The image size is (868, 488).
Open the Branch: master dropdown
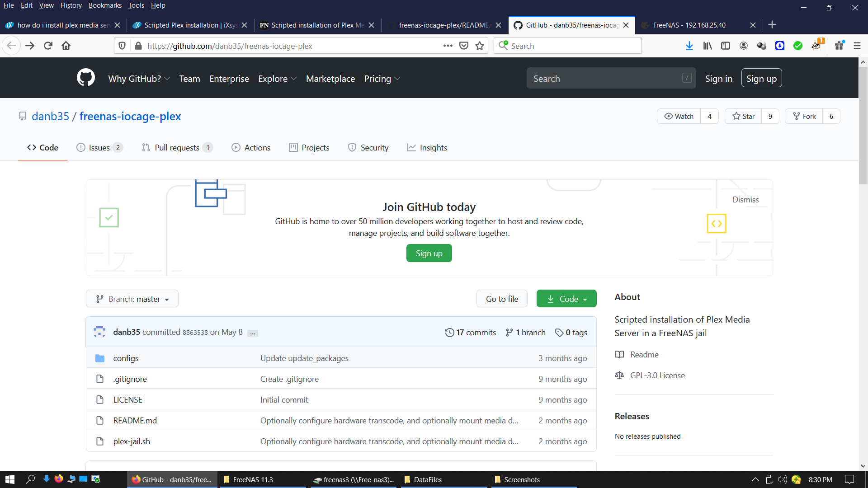tap(132, 299)
